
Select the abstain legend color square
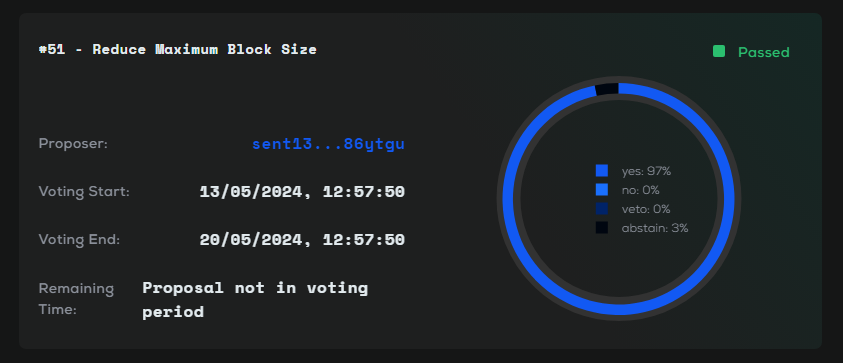(602, 228)
